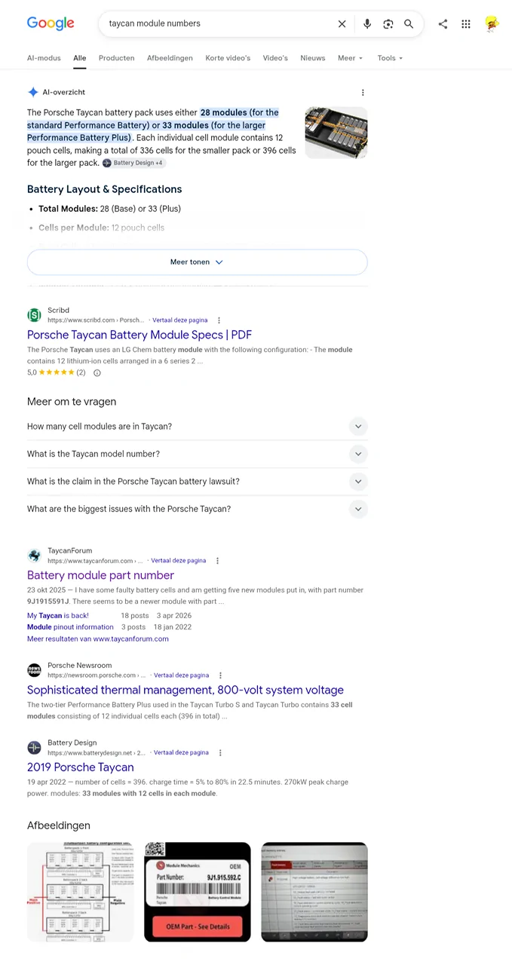Viewport: 512px width, 980px height.
Task: Start voice search with the microphone icon
Action: click(367, 24)
